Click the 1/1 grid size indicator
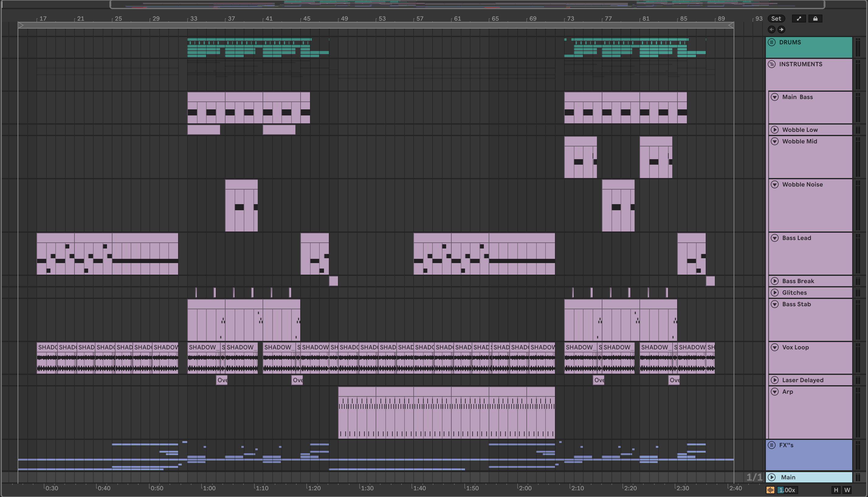The image size is (868, 497). (x=754, y=477)
